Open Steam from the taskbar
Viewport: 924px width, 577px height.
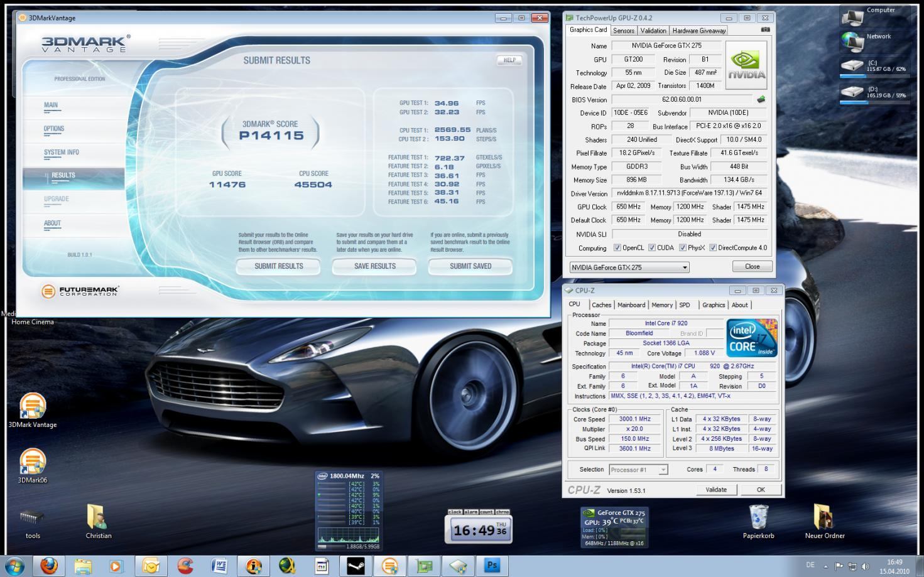point(356,566)
